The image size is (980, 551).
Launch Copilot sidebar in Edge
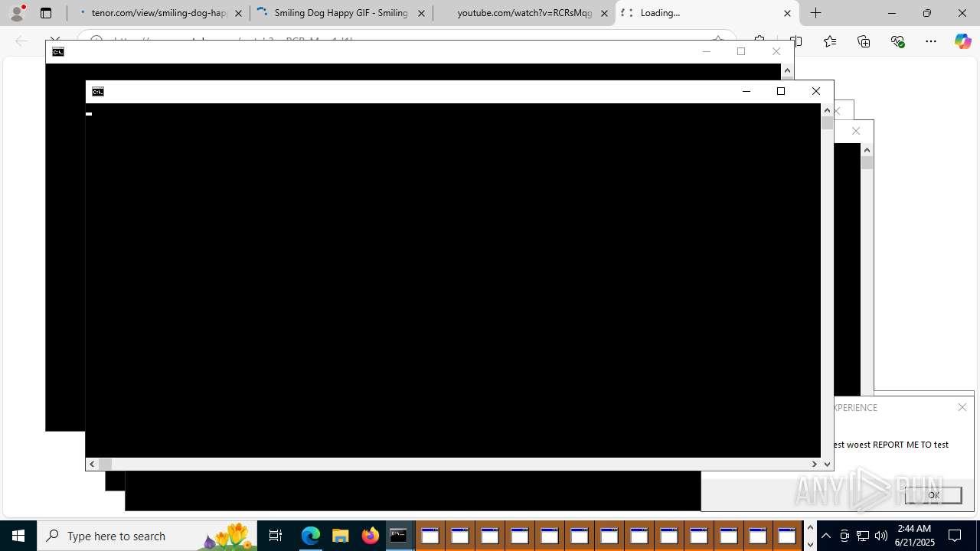click(x=962, y=41)
